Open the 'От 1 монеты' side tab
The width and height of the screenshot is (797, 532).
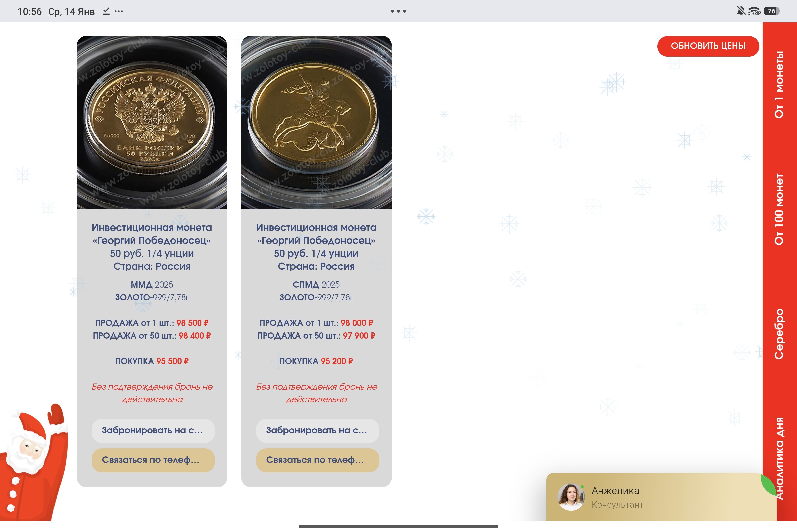tap(779, 84)
